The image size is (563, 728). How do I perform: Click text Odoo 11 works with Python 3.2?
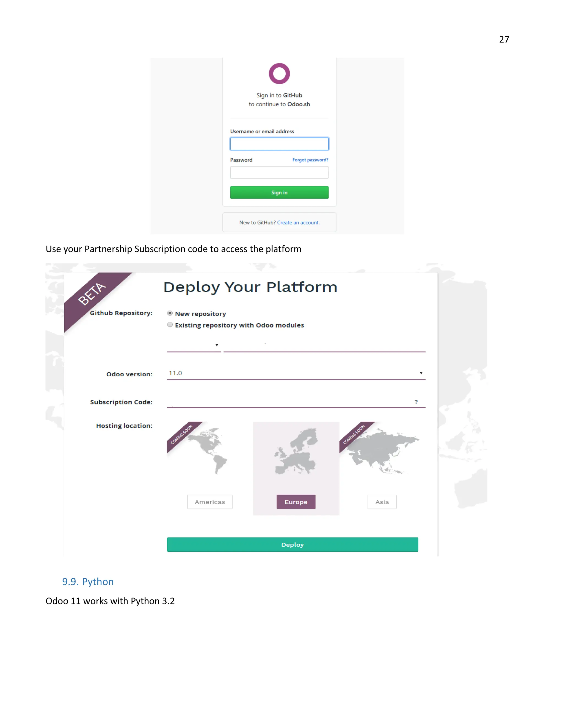click(110, 601)
